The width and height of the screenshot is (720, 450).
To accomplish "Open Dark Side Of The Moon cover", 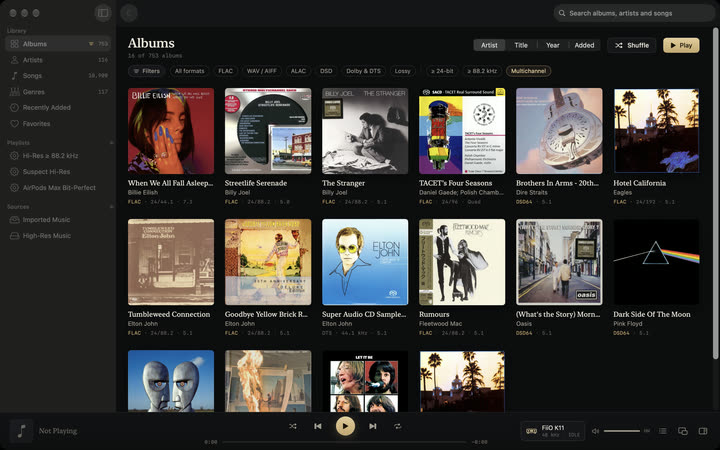I will 656,262.
